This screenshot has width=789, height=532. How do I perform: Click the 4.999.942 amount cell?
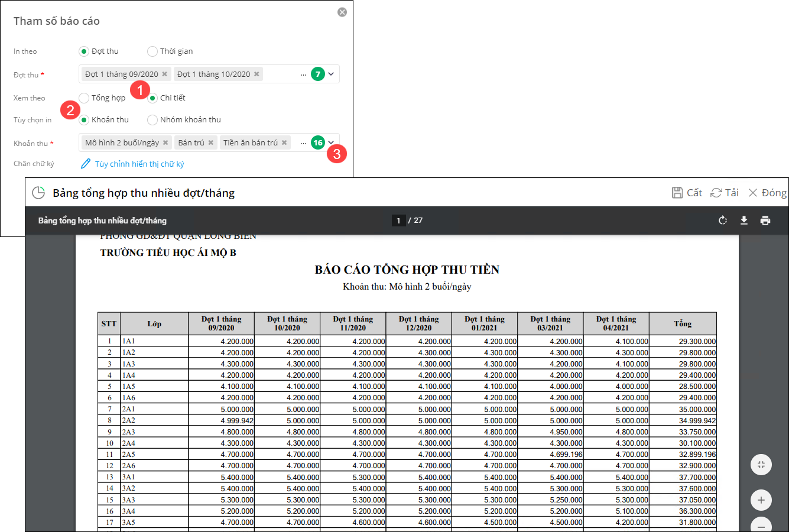click(x=222, y=420)
